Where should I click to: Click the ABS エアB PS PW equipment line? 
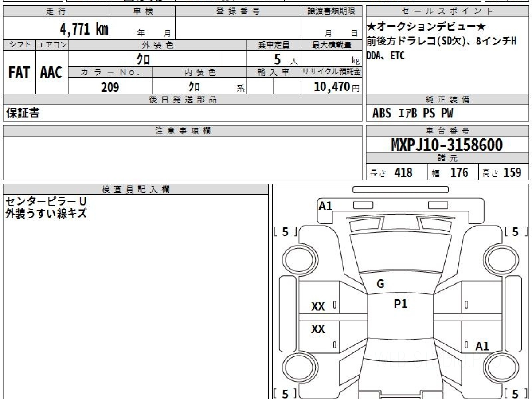(x=413, y=114)
